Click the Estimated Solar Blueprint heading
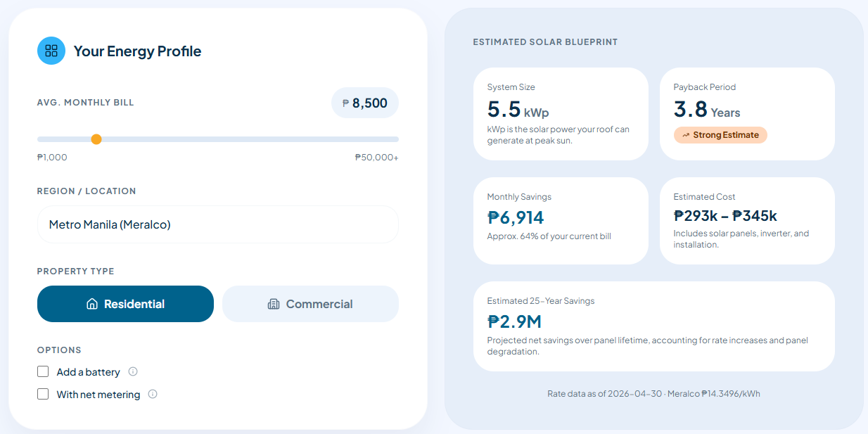The width and height of the screenshot is (868, 434). click(x=545, y=42)
